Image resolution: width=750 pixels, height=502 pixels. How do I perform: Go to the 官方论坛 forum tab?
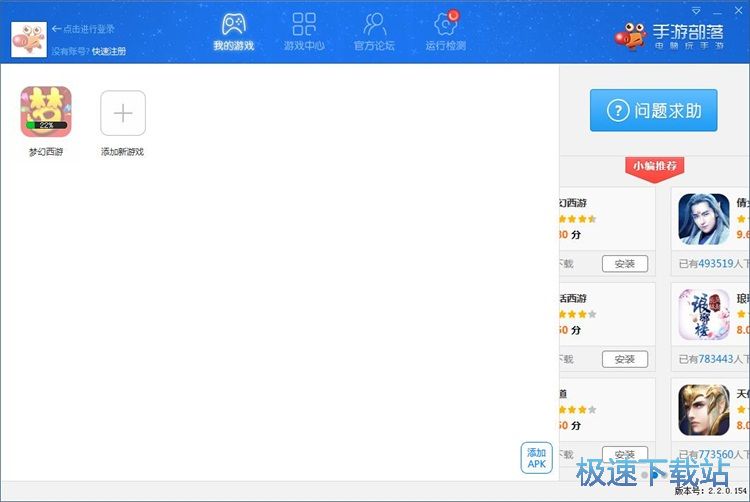pyautogui.click(x=374, y=32)
